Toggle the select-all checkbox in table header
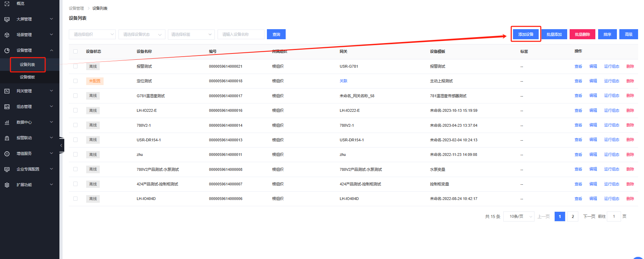Screen dimensions: 644x259 (75, 51)
